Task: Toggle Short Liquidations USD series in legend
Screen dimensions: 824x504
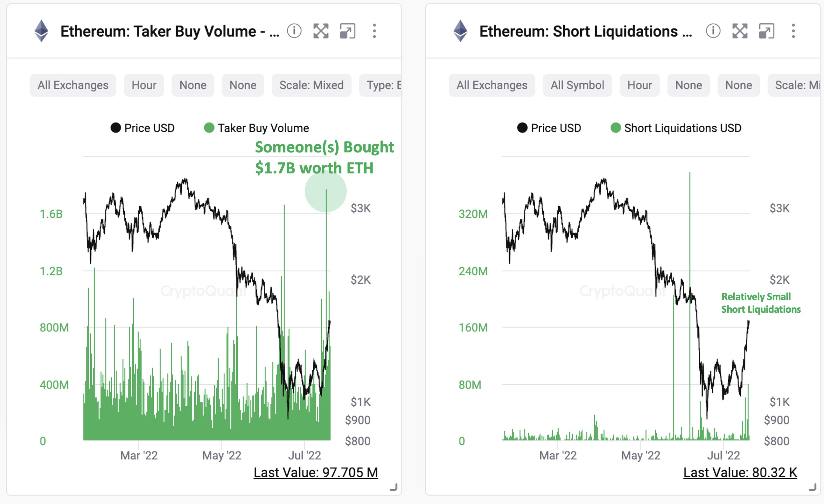Action: pos(676,128)
